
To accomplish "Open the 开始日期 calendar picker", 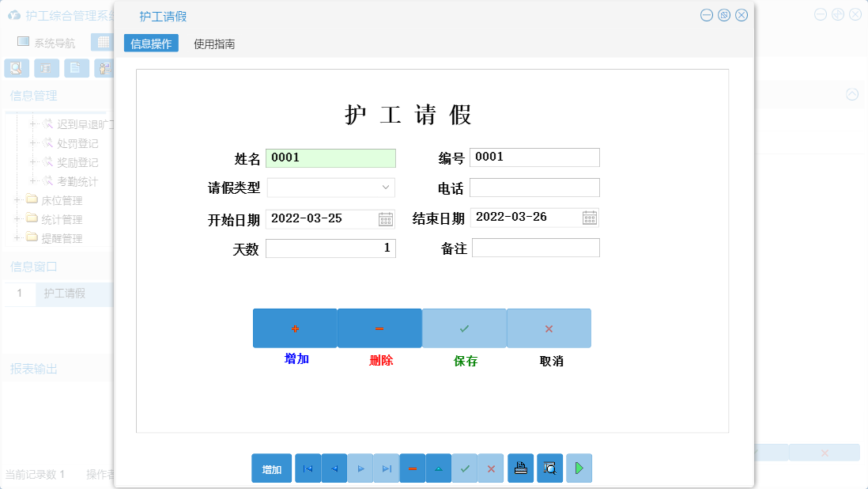I will pyautogui.click(x=386, y=218).
